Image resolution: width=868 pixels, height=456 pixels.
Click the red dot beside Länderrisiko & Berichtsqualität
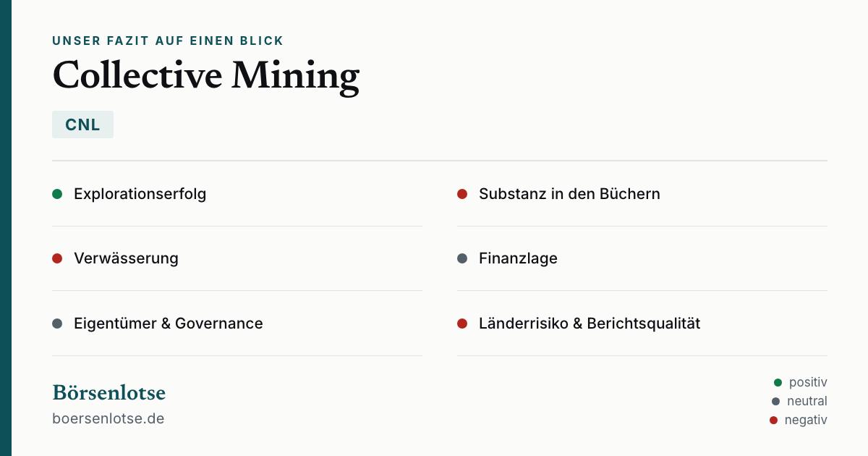pyautogui.click(x=462, y=324)
